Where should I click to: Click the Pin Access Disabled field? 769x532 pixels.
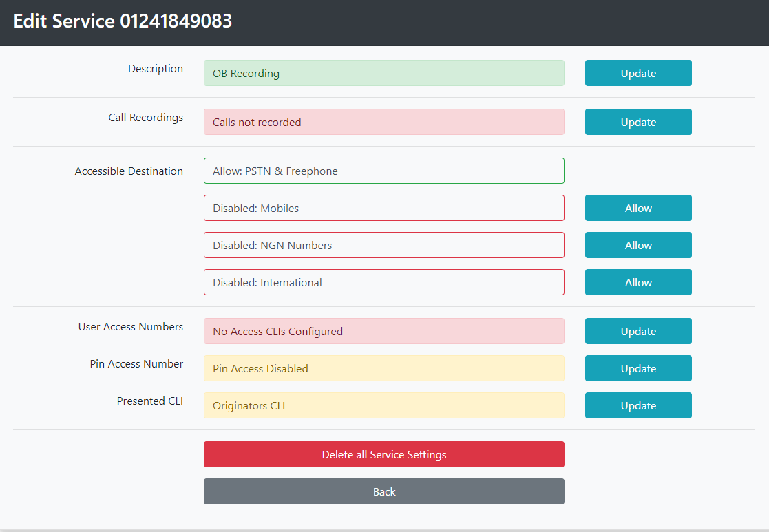(x=384, y=369)
